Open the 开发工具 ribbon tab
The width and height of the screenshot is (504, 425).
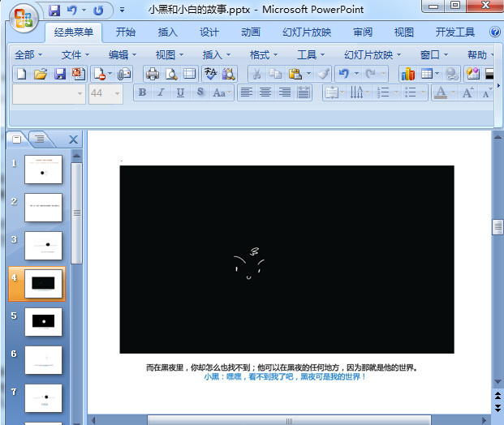pyautogui.click(x=454, y=32)
